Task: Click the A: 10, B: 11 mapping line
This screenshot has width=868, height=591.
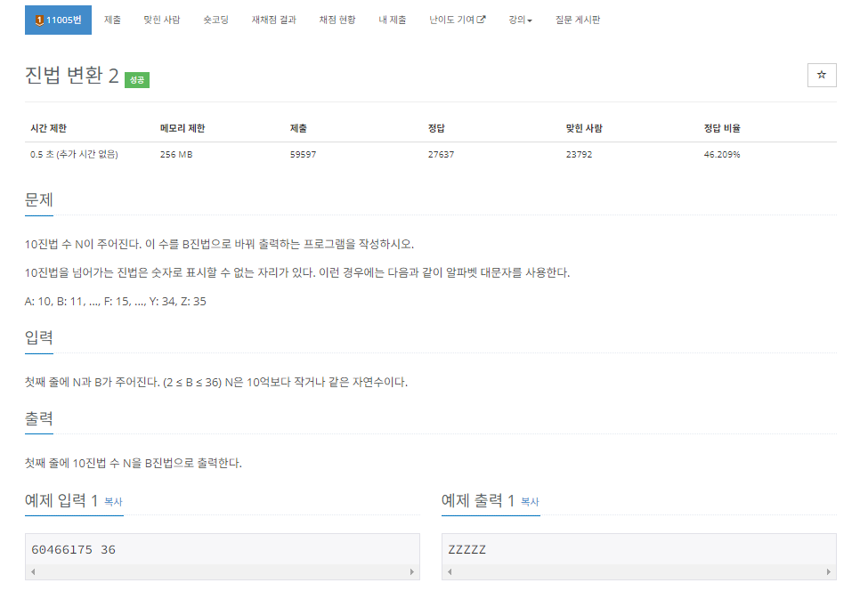Action: (x=115, y=302)
